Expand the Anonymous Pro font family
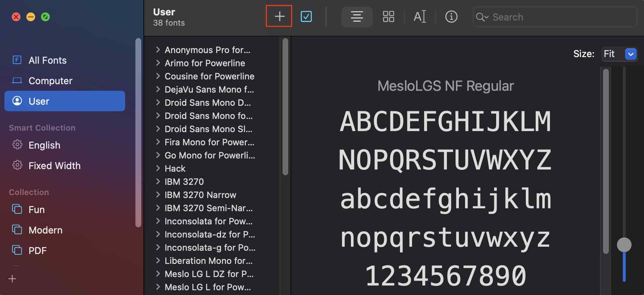 tap(158, 49)
